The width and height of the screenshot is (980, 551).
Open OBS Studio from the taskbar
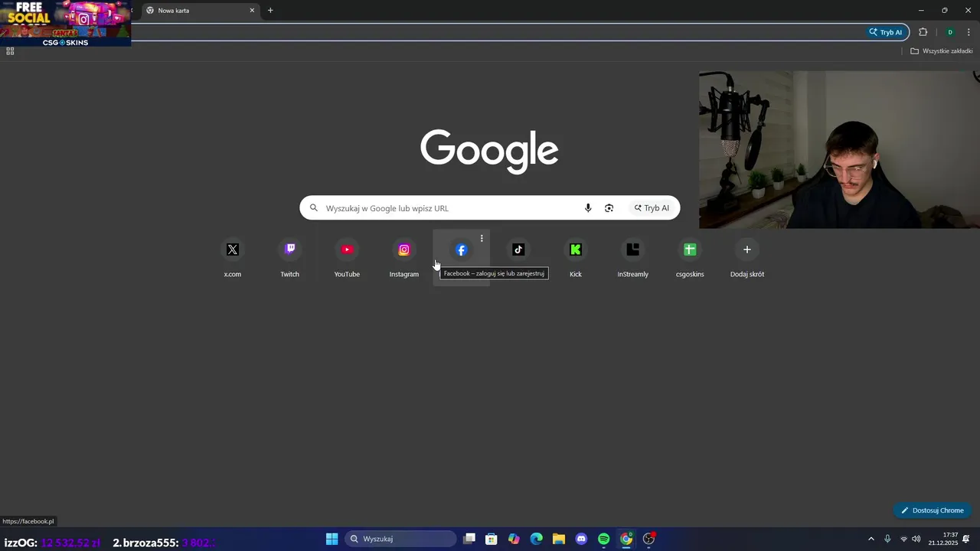[x=649, y=539]
